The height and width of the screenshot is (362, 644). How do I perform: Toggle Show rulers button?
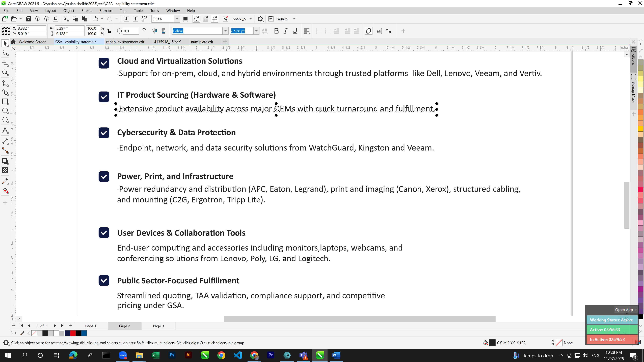(196, 19)
